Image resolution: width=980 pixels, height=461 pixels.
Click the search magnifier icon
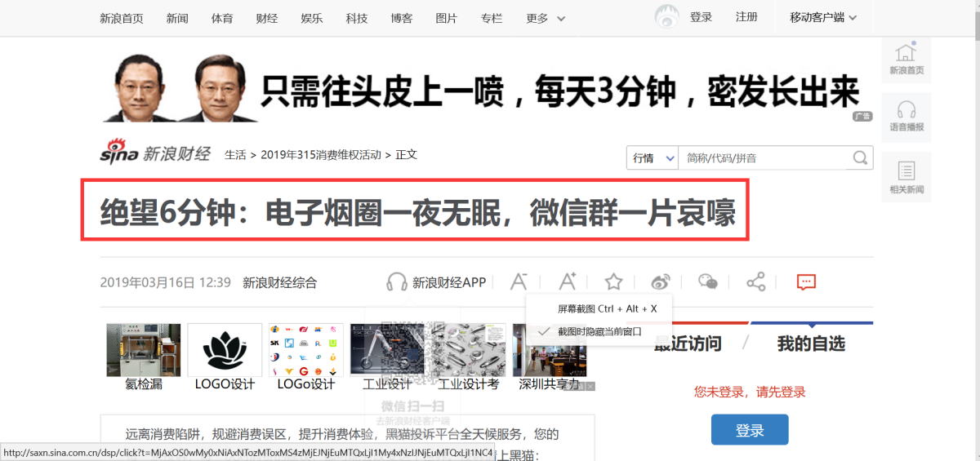[x=860, y=158]
